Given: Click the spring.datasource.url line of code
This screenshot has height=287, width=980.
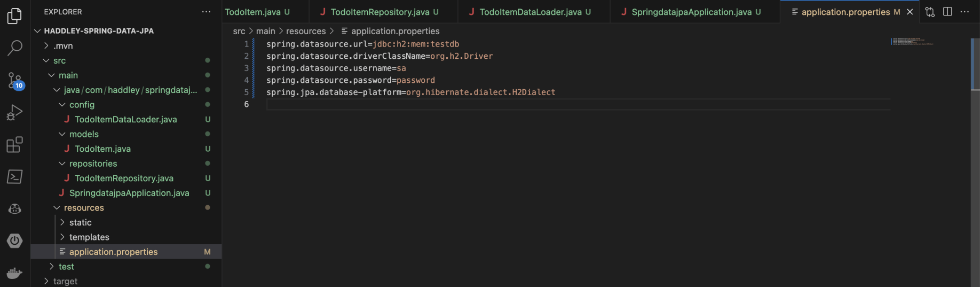Looking at the screenshot, I should [x=363, y=44].
